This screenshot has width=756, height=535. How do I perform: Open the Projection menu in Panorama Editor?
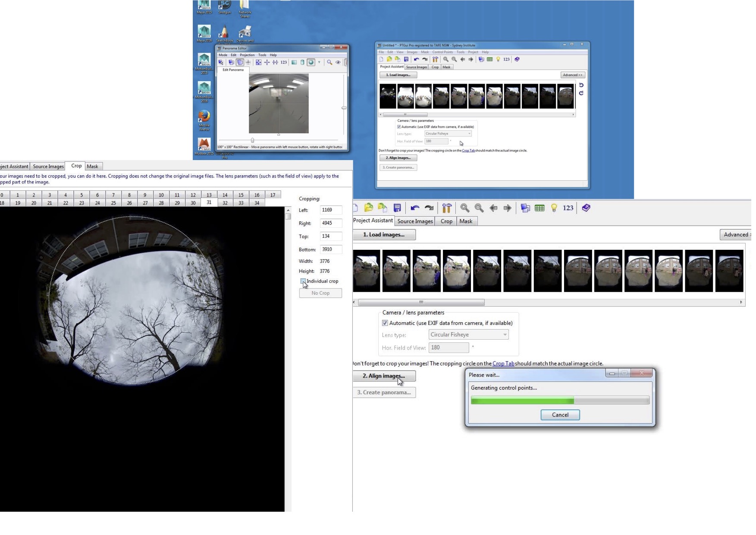coord(247,55)
